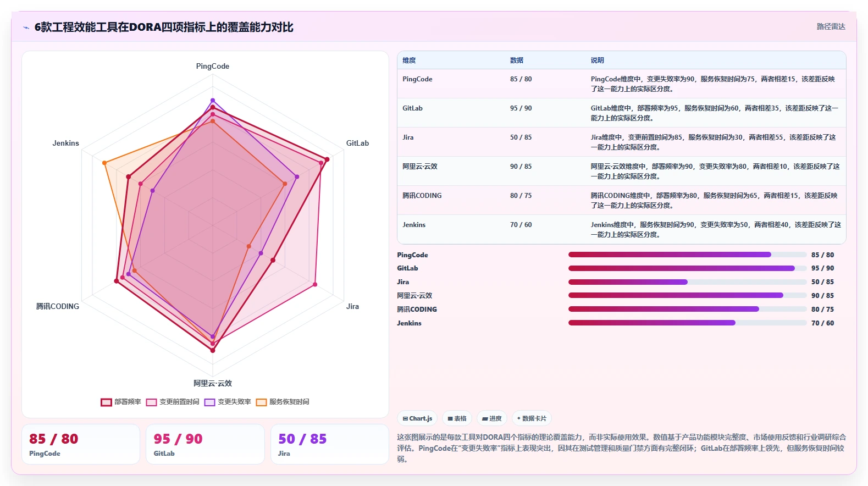Click the Jira axis label on radar
The image size is (868, 486).
point(352,306)
